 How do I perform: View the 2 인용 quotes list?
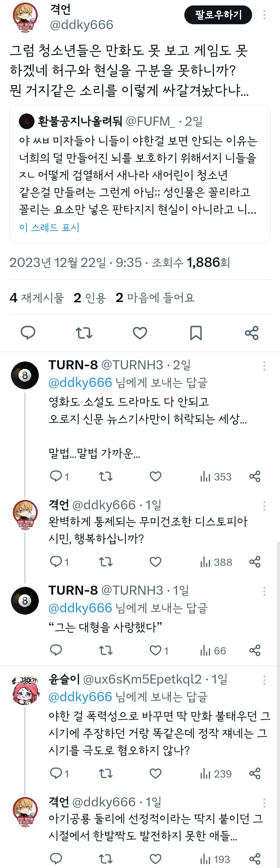pyautogui.click(x=90, y=298)
